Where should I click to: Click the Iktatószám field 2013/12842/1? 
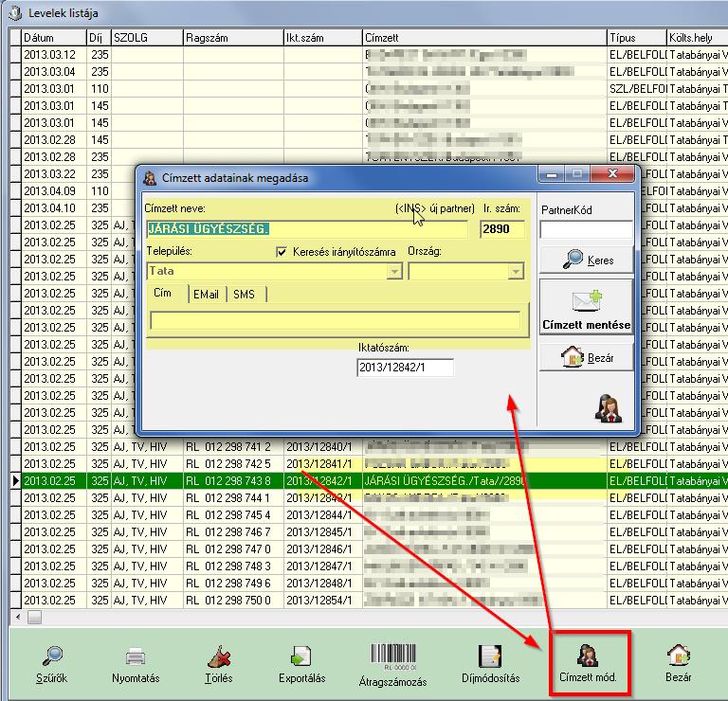pyautogui.click(x=405, y=368)
